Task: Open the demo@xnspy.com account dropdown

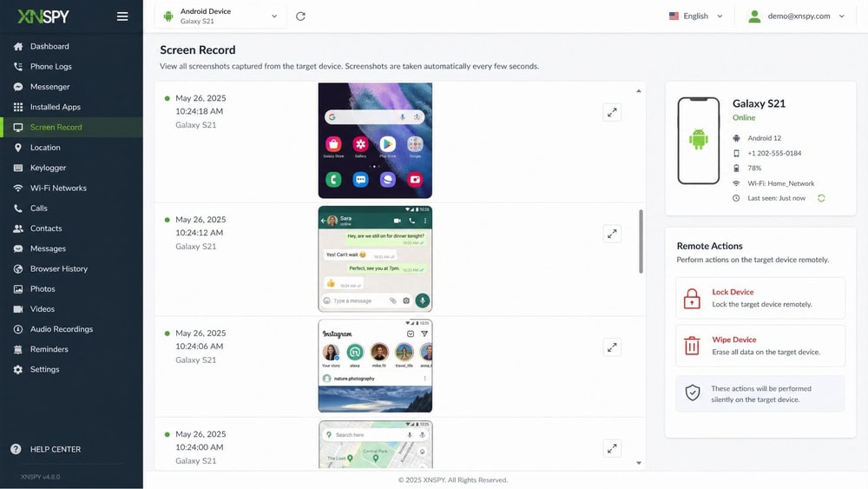Action: point(797,16)
